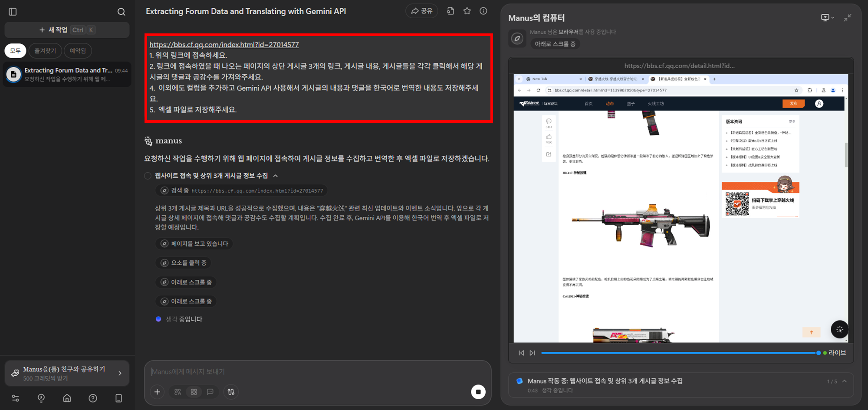Jump to next step in playback
Viewport: 868px width, 410px height.
click(x=532, y=353)
